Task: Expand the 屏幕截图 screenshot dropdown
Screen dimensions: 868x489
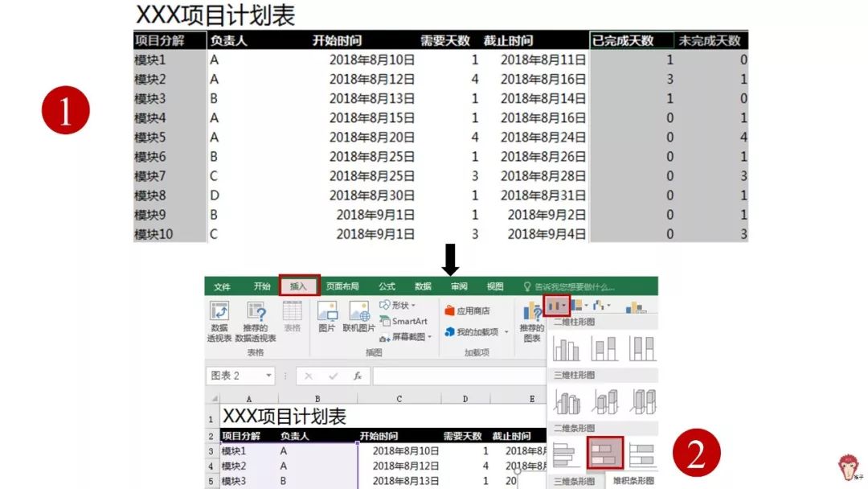Action: click(410, 335)
